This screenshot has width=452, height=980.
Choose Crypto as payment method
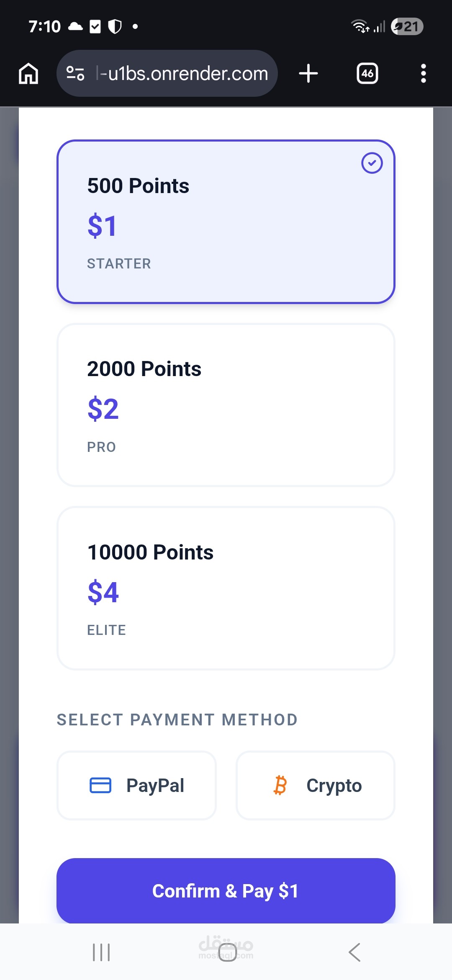pyautogui.click(x=316, y=785)
